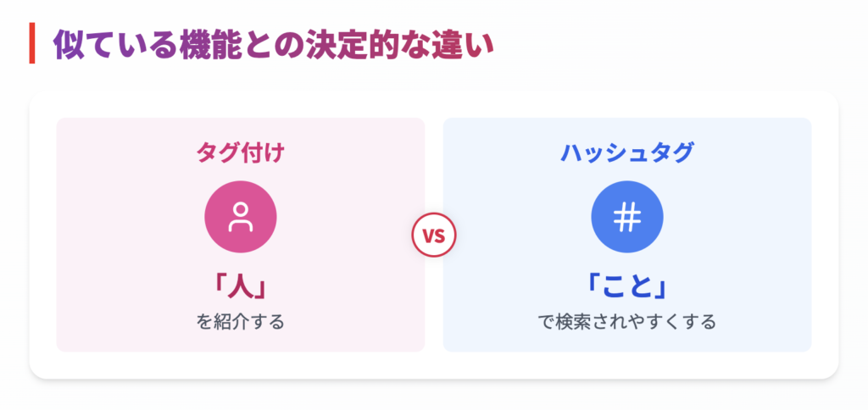Click the white person silhouette glyph
This screenshot has height=410, width=868.
[x=240, y=217]
